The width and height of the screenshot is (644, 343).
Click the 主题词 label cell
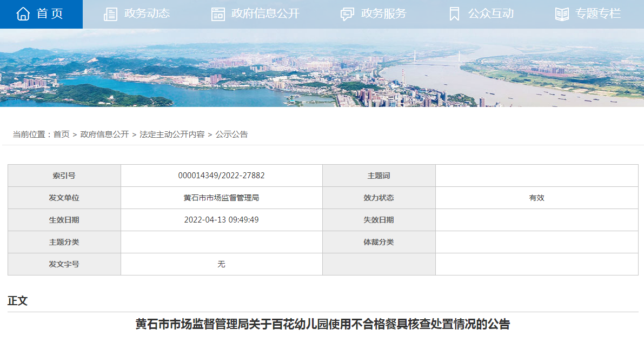coord(379,176)
